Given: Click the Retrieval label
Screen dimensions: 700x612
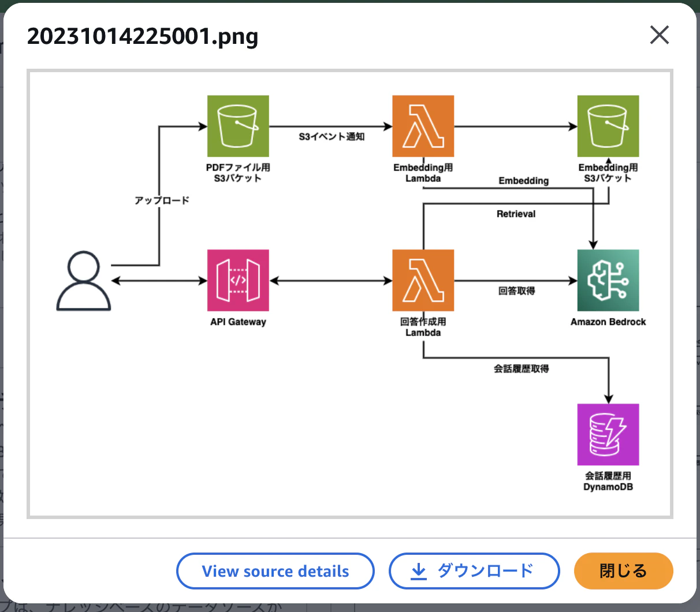Looking at the screenshot, I should [x=516, y=214].
